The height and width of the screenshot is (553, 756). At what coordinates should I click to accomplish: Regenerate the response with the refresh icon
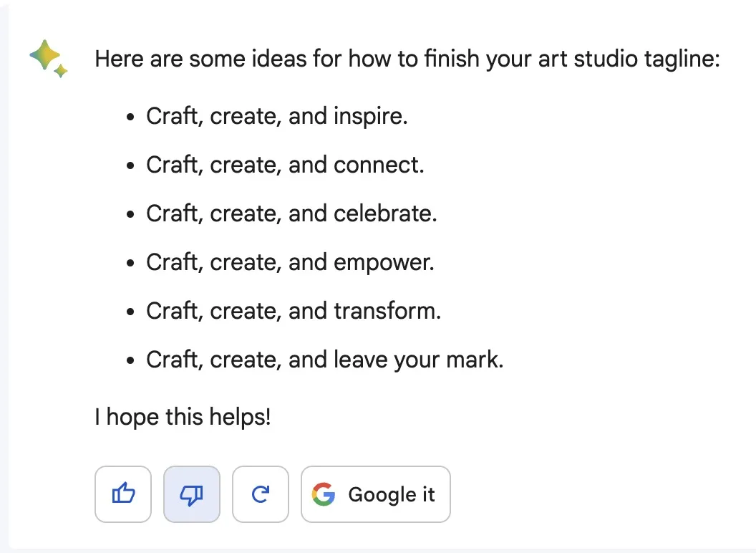click(x=261, y=494)
